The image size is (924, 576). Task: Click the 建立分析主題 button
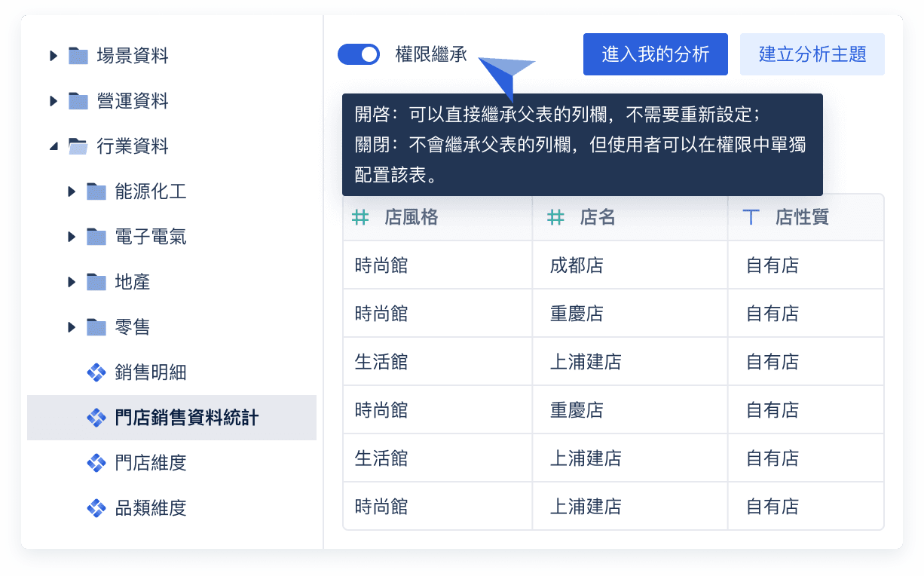tap(812, 54)
